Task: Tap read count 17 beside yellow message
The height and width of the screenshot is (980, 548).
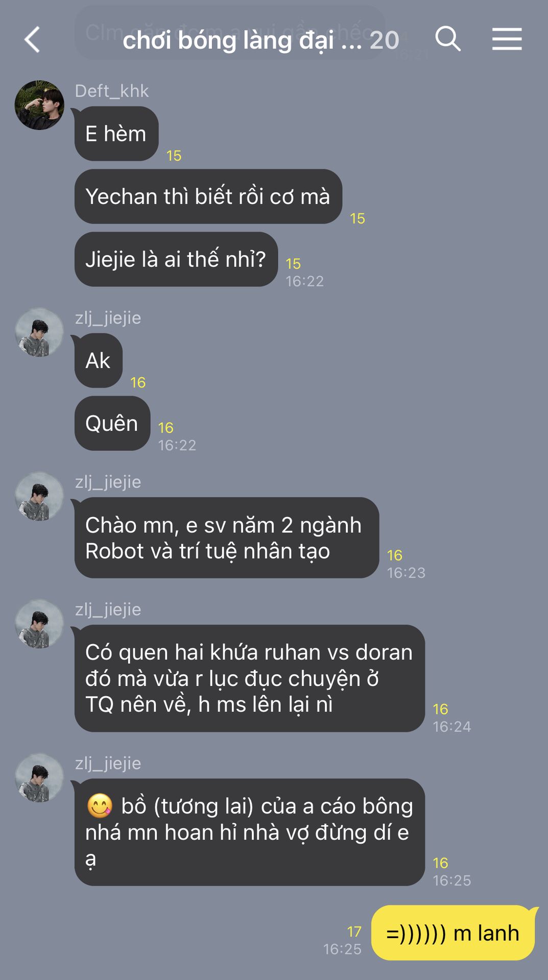Action: click(x=354, y=932)
